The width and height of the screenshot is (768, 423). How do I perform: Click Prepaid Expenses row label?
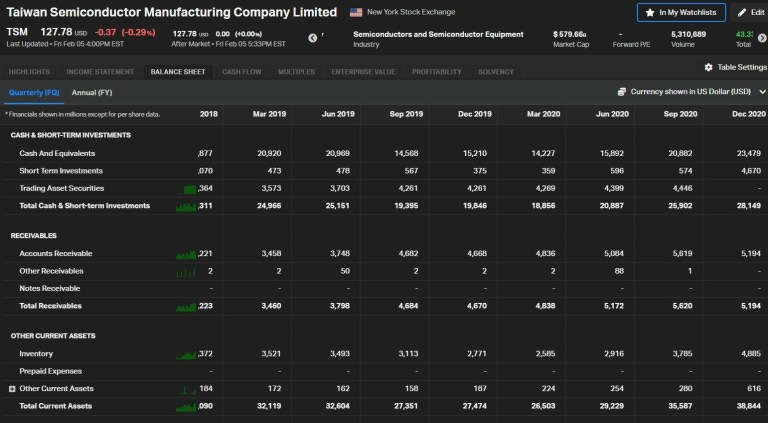(50, 371)
